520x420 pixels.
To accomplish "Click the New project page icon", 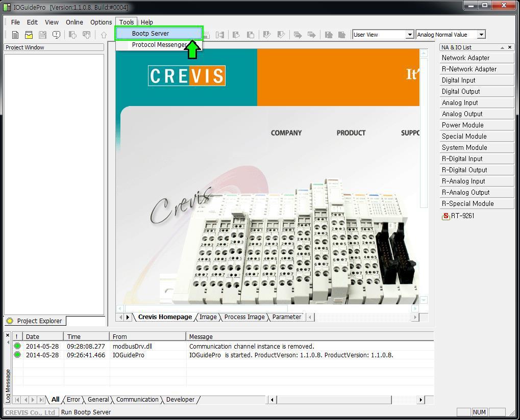I will tap(15, 35).
